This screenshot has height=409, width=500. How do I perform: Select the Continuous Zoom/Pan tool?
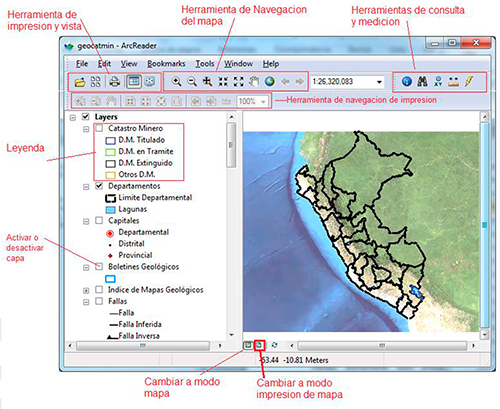pos(207,81)
